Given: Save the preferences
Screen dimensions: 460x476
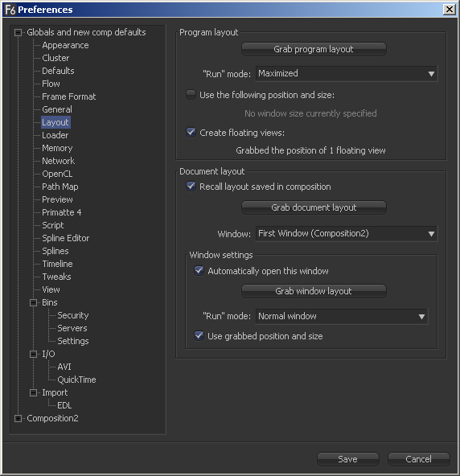Looking at the screenshot, I should pos(348,459).
